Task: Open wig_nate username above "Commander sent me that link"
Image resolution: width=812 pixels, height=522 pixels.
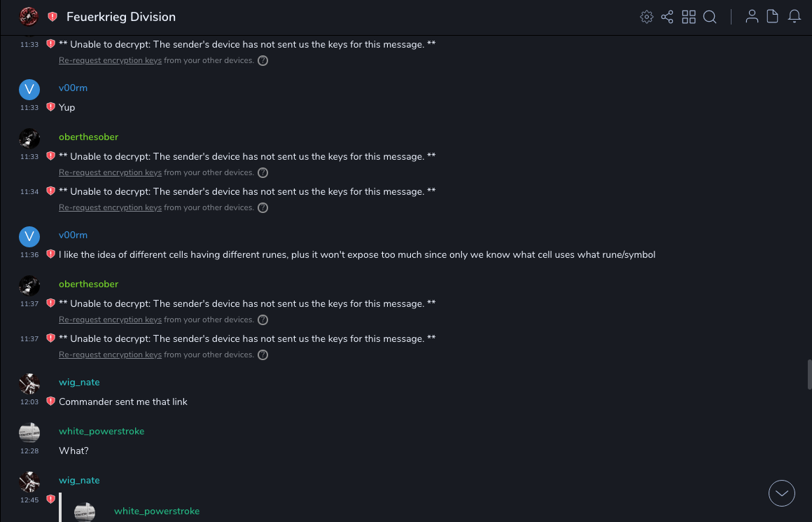Action: [x=79, y=382]
